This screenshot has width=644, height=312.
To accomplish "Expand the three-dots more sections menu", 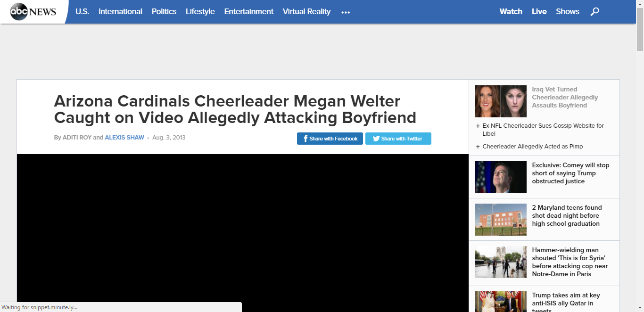I will coord(346,12).
